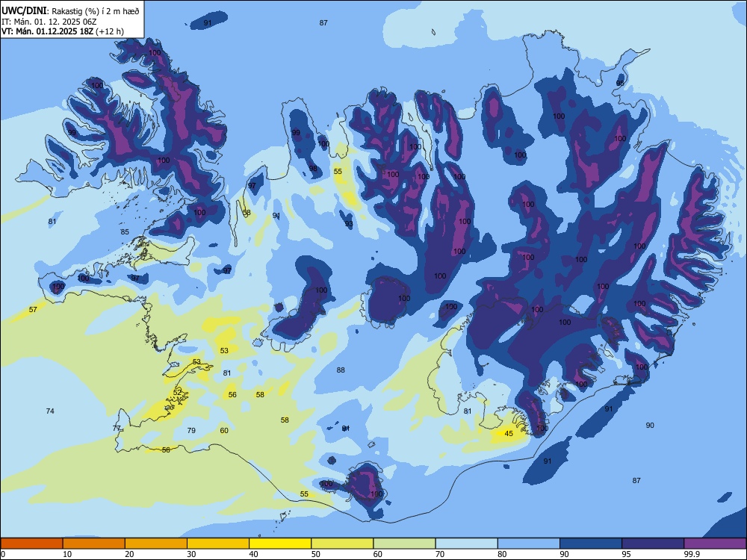747x560 pixels.
Task: Select the 10–20 orange legend swatch
Action: pos(94,544)
